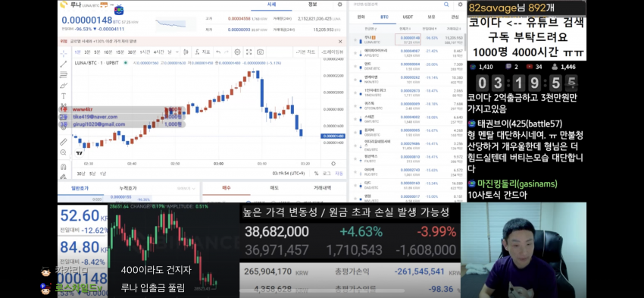The height and width of the screenshot is (298, 644).
Task: Open the GMT/BTC row in coin list
Action: 408,119
